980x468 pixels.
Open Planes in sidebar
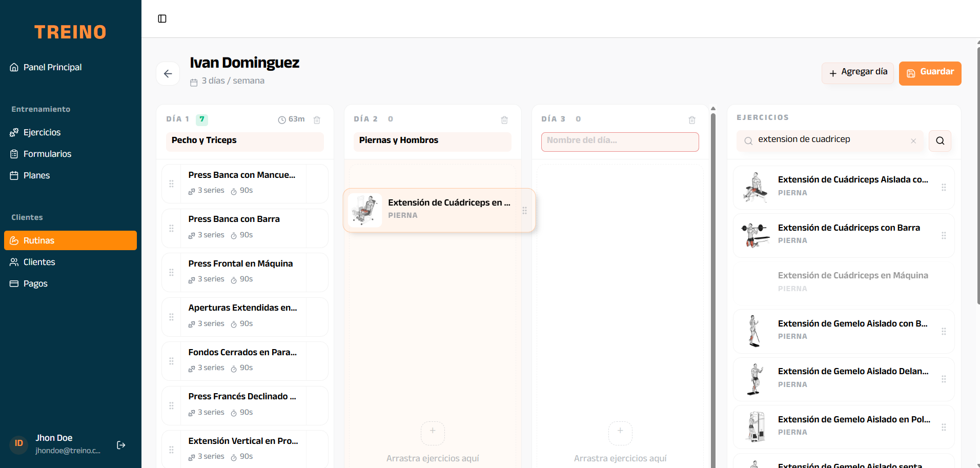click(x=70, y=175)
